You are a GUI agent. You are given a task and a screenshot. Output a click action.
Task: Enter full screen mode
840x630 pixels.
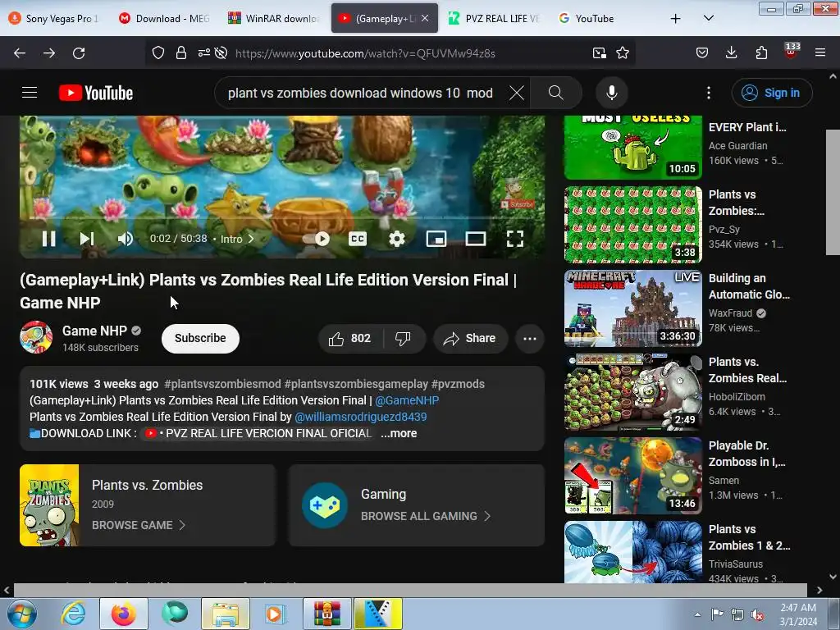(x=515, y=239)
